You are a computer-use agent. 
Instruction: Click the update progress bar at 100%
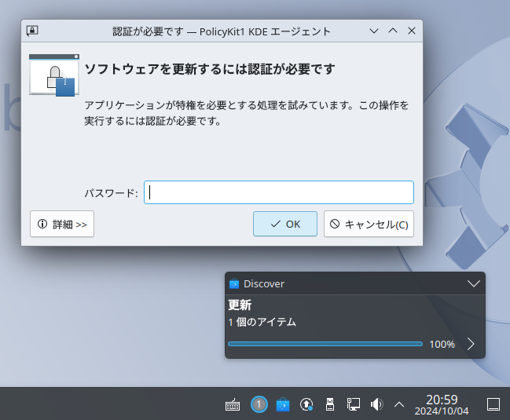(325, 344)
